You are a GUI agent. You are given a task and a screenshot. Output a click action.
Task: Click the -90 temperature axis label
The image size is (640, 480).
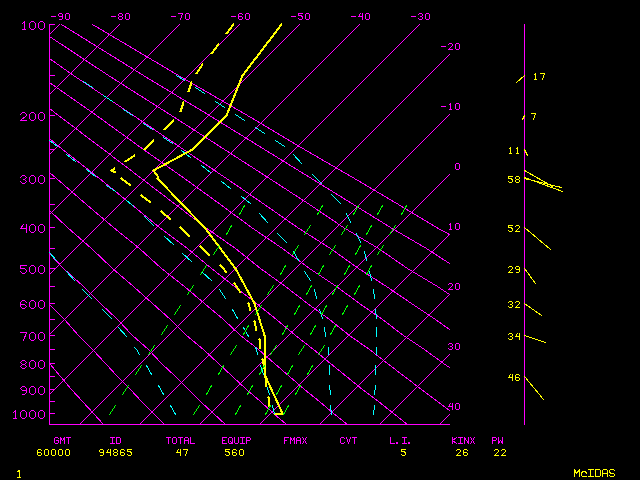click(61, 17)
